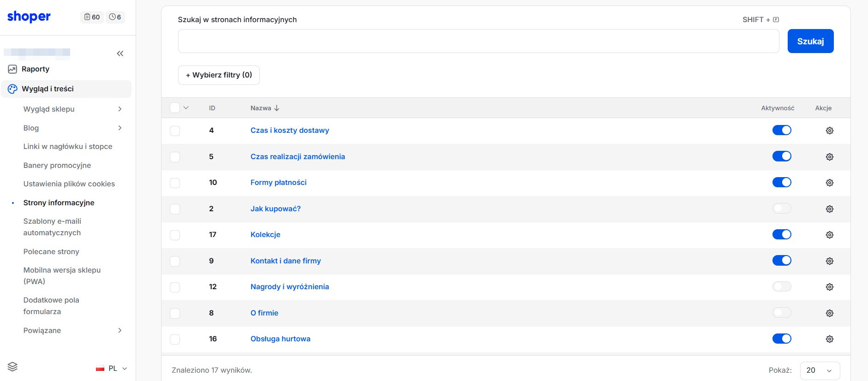Open actions gear for Formy płatności
The image size is (868, 381).
829,183
